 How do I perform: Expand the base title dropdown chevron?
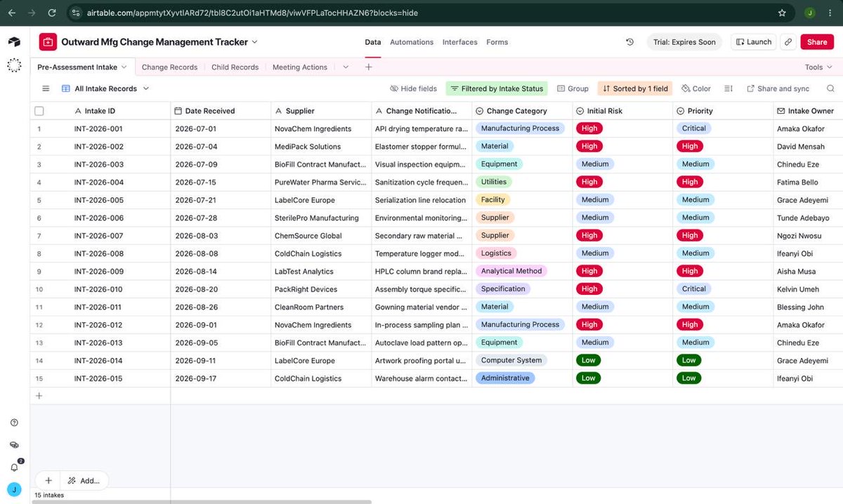pyautogui.click(x=255, y=42)
